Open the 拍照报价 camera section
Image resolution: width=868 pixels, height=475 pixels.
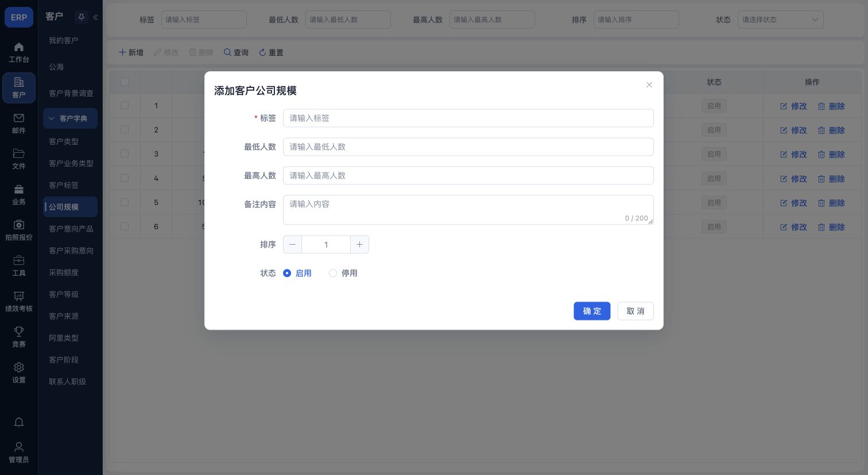(19, 230)
